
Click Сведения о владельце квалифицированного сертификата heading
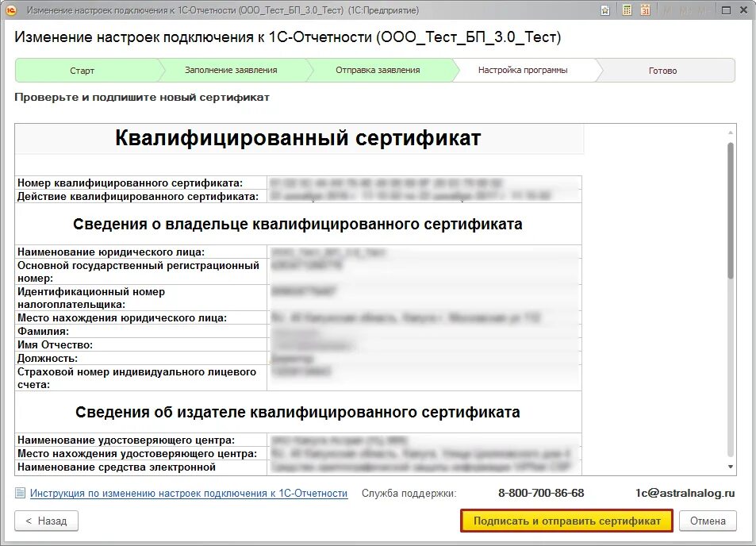297,224
